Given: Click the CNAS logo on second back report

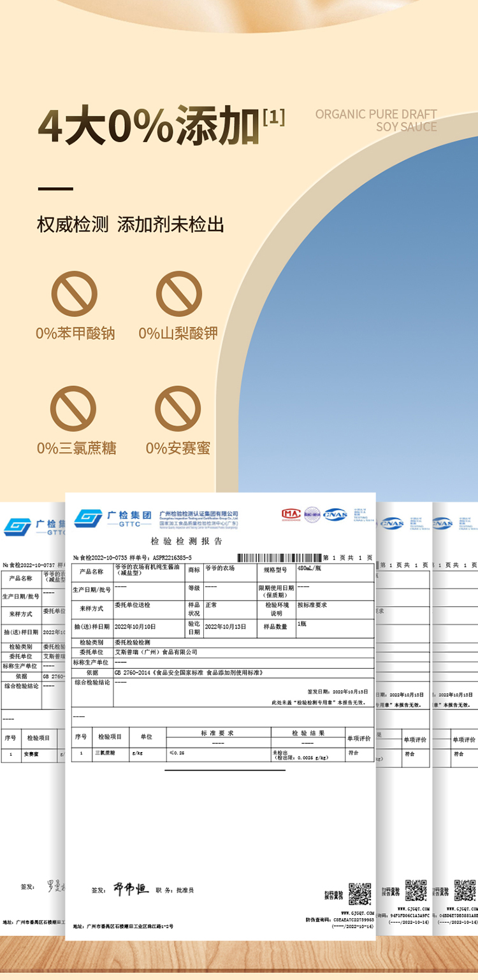Looking at the screenshot, I should point(391,523).
